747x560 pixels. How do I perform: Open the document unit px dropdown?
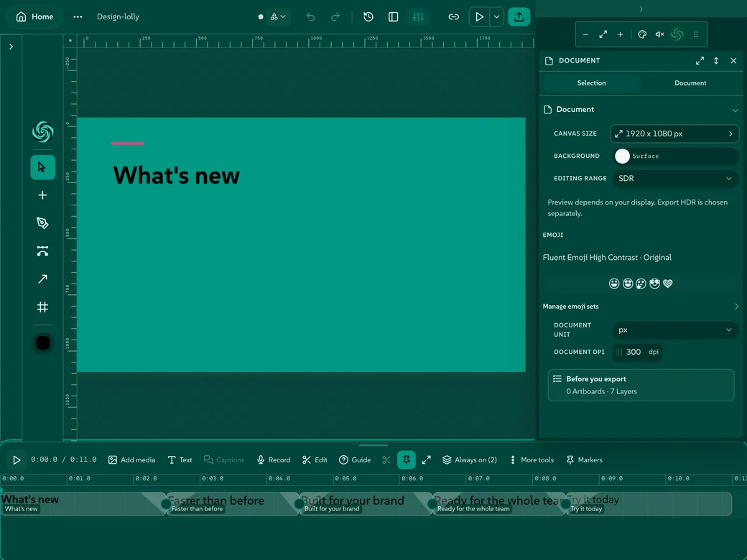(675, 330)
